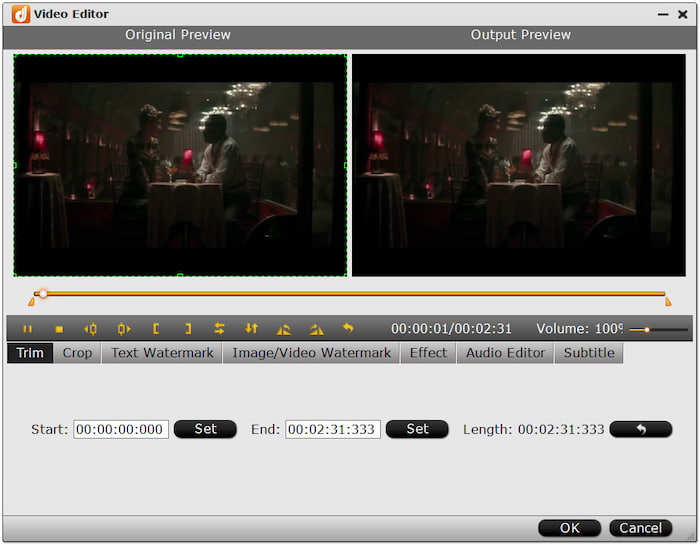Switch to the Subtitle tab

coord(589,353)
